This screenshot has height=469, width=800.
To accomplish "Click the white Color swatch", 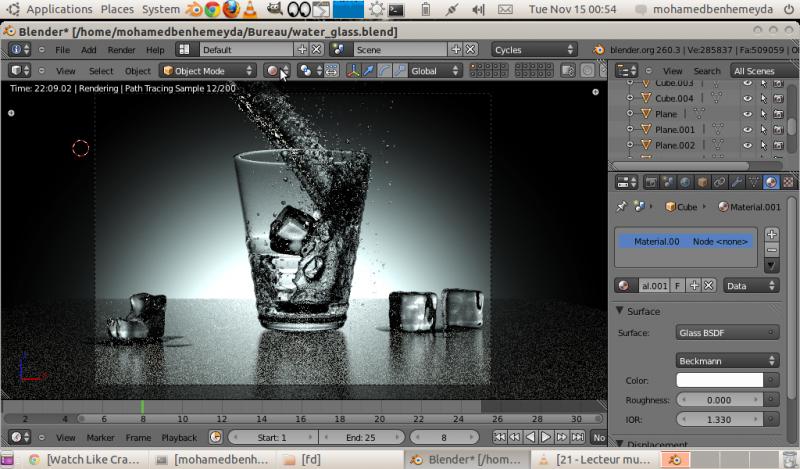I will click(720, 380).
